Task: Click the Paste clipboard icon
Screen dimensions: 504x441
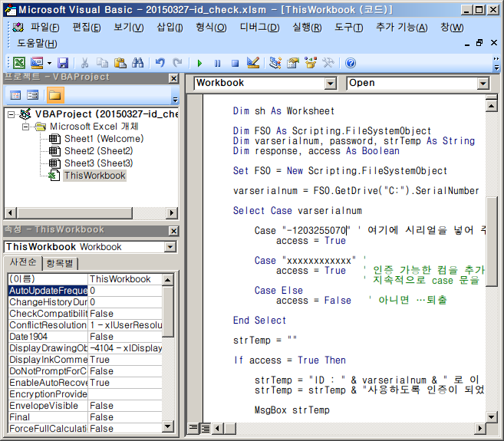Action: click(x=120, y=63)
